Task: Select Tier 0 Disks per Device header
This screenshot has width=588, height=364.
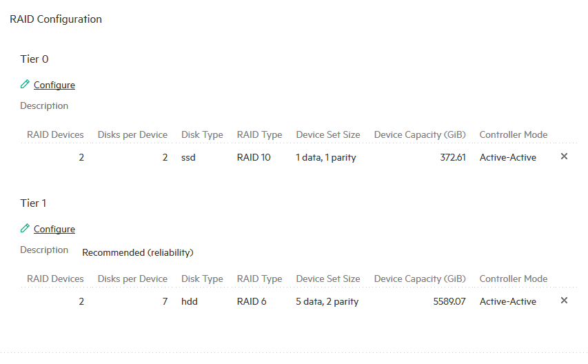Action: (132, 134)
